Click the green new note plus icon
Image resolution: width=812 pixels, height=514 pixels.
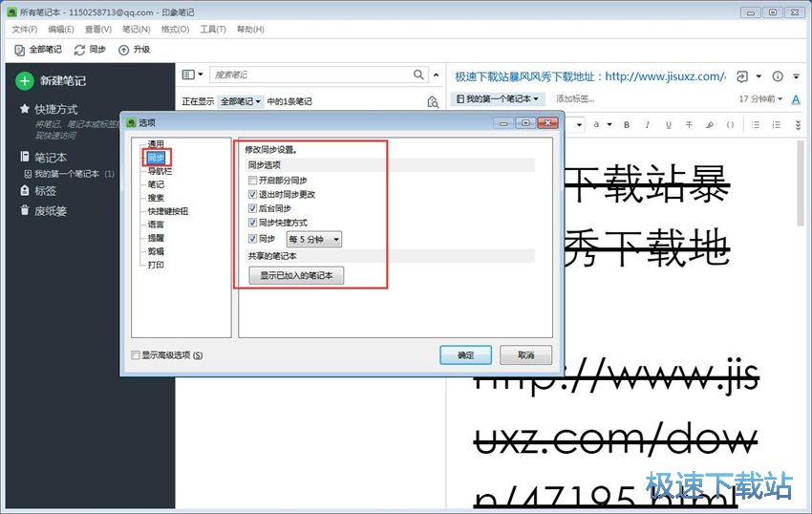tap(24, 80)
